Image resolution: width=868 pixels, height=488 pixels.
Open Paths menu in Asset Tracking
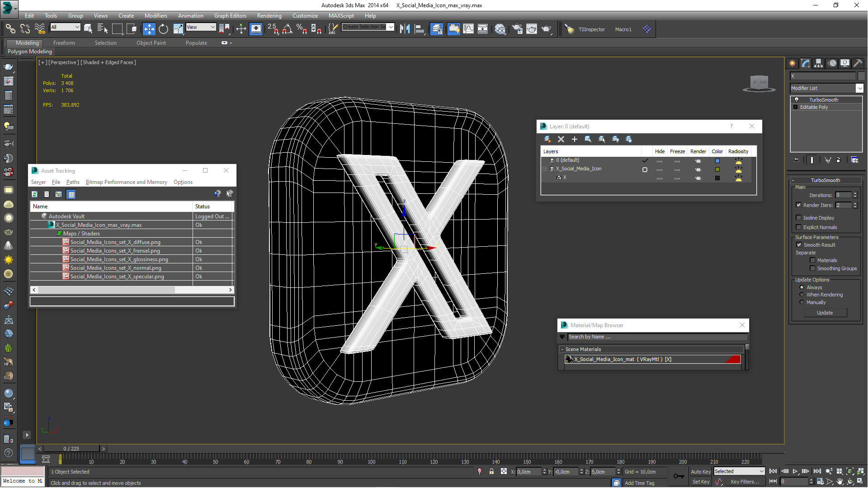[73, 182]
